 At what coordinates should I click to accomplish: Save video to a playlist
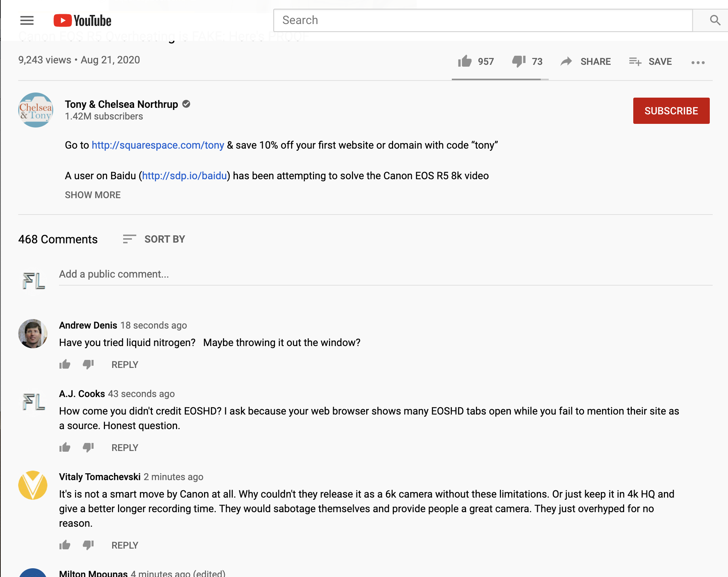[650, 61]
